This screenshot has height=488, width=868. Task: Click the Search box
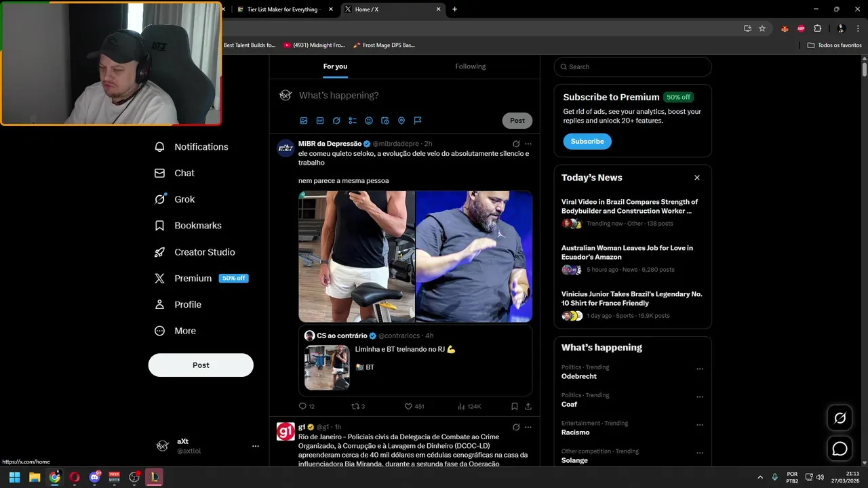tap(633, 66)
